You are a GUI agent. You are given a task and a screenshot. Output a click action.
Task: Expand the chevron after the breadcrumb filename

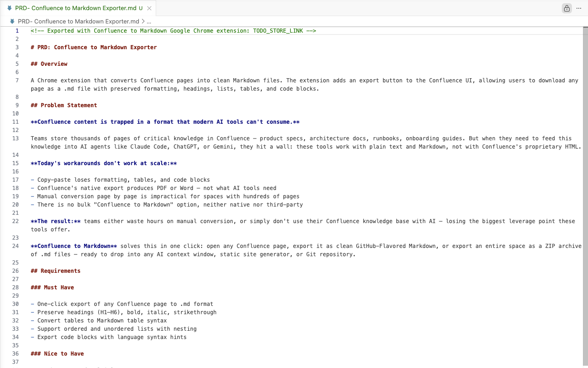point(143,21)
